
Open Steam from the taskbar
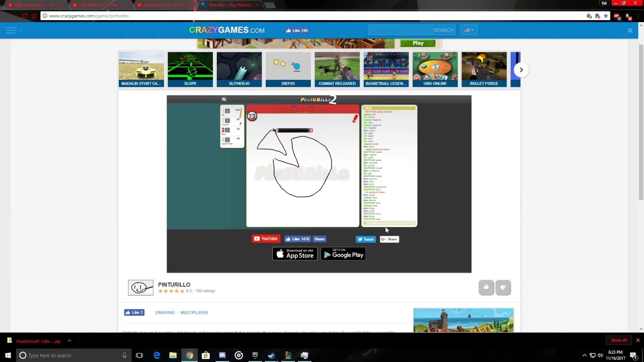(272, 355)
